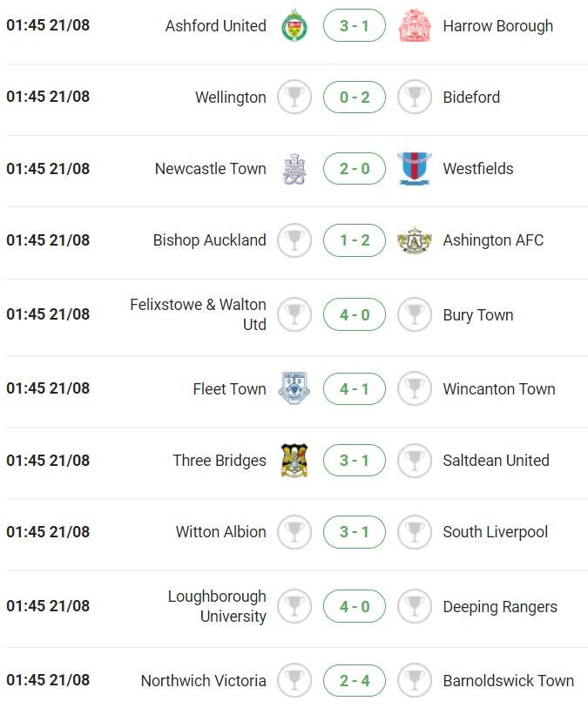Open the Northwich Victoria 2 - 4 score
588x708 pixels.
pyautogui.click(x=355, y=681)
